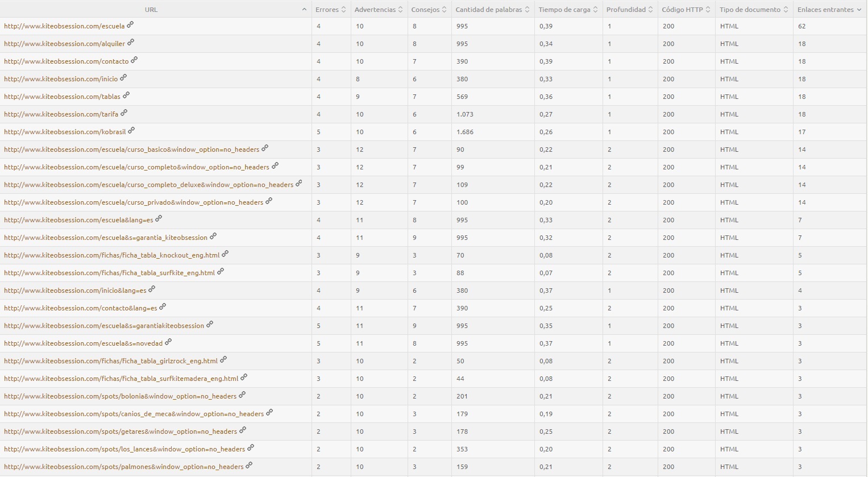Viewport: 868px width, 477px height.
Task: Click link icon for canios_de_meca URL
Action: [x=269, y=412]
